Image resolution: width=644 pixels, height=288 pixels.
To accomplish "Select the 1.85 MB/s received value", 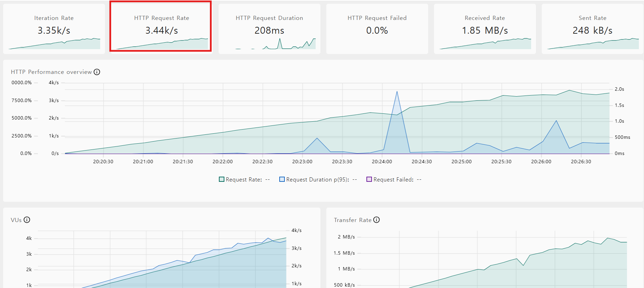I will [485, 31].
